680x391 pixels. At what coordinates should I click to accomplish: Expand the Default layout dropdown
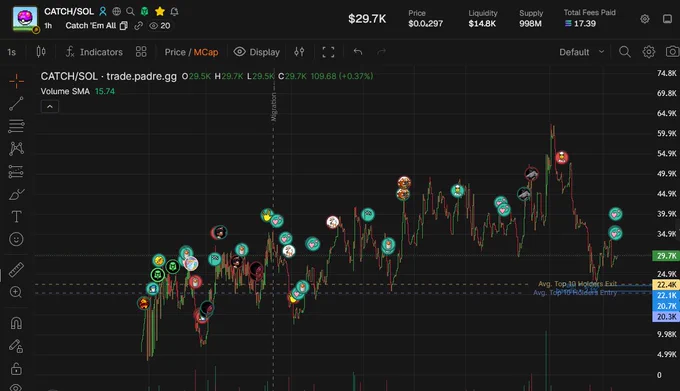582,52
